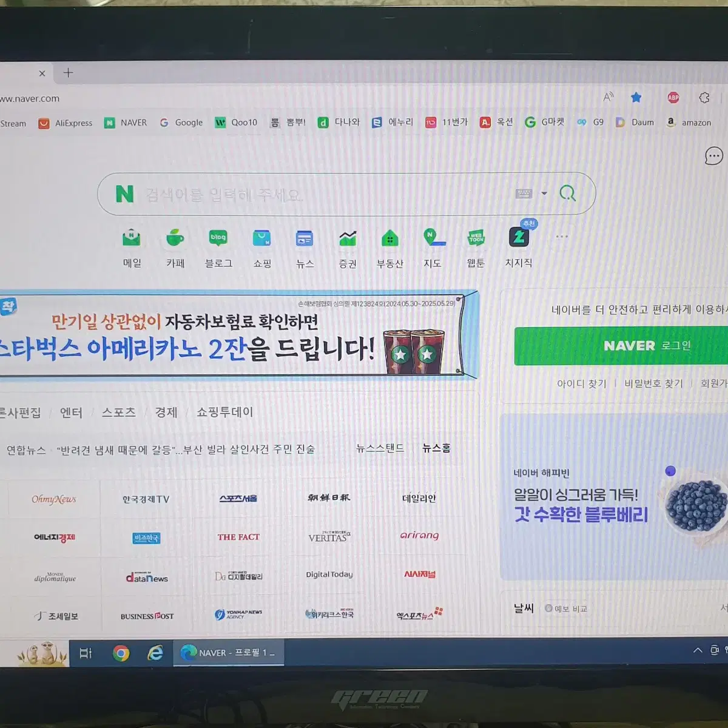Open the OhmyNews press logo

click(x=54, y=499)
